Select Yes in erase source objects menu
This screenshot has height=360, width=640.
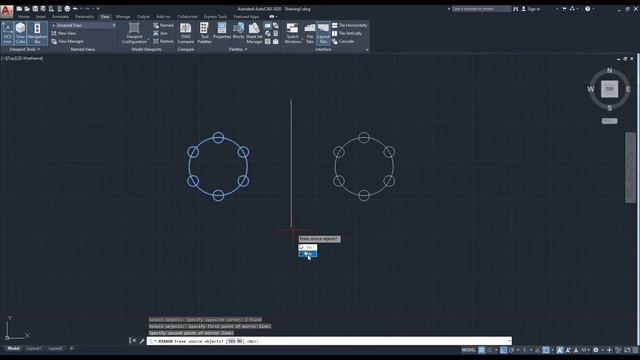point(308,247)
